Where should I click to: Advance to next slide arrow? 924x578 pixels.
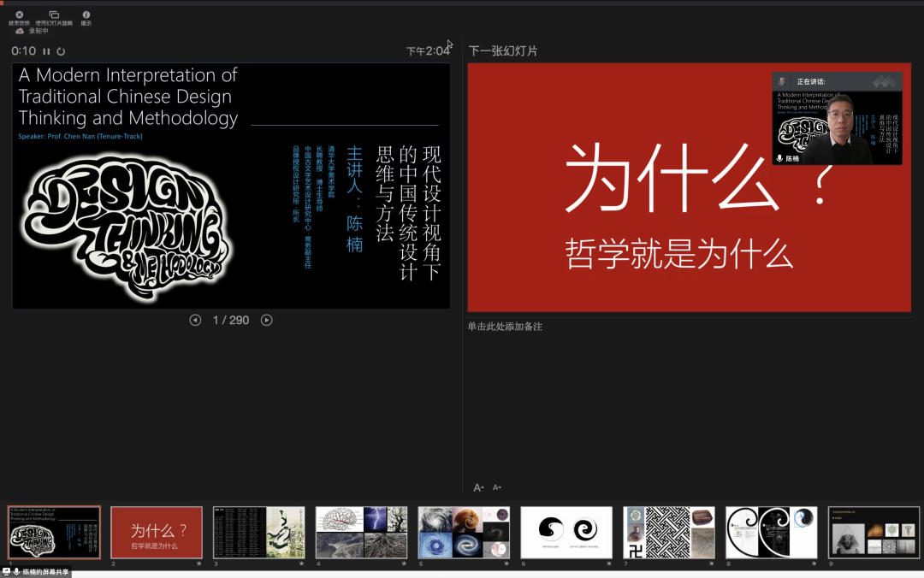pyautogui.click(x=267, y=320)
